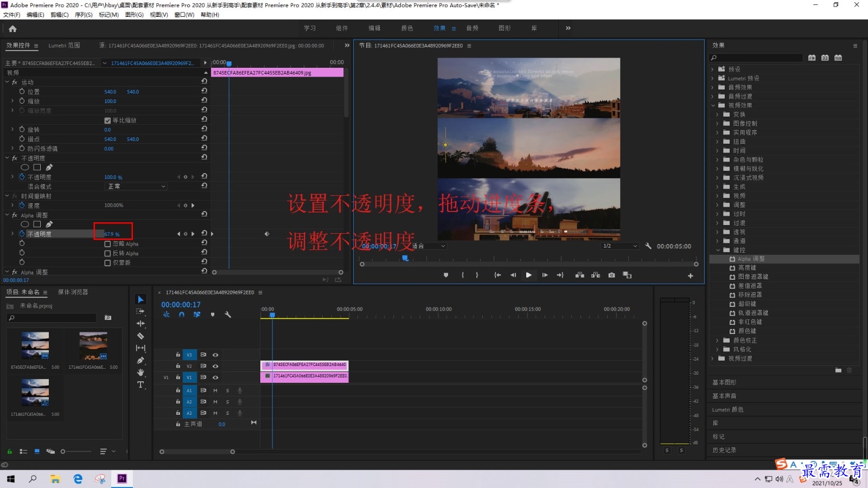Image resolution: width=868 pixels, height=488 pixels.
Task: Select clip 8745ECFA86EFEA27 on V2 track
Action: tap(304, 365)
